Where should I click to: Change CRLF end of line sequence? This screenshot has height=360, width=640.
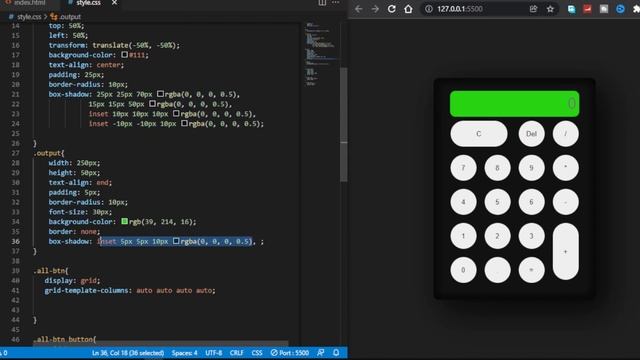click(x=236, y=353)
